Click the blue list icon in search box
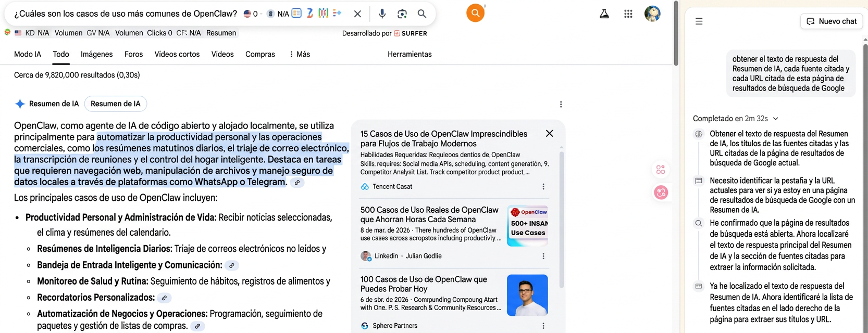 (296, 13)
